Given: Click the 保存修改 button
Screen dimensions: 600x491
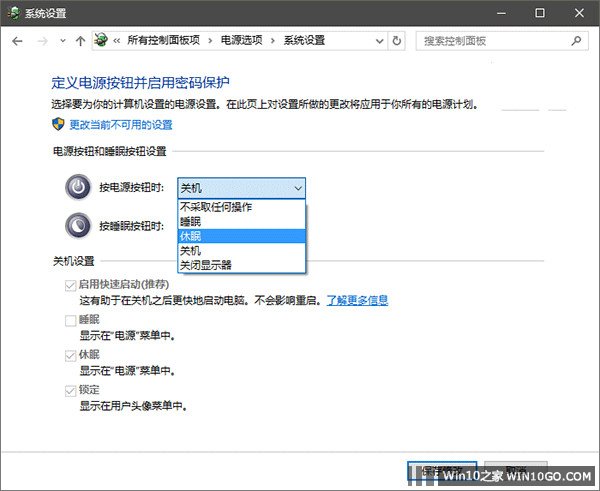Looking at the screenshot, I should coord(442,470).
